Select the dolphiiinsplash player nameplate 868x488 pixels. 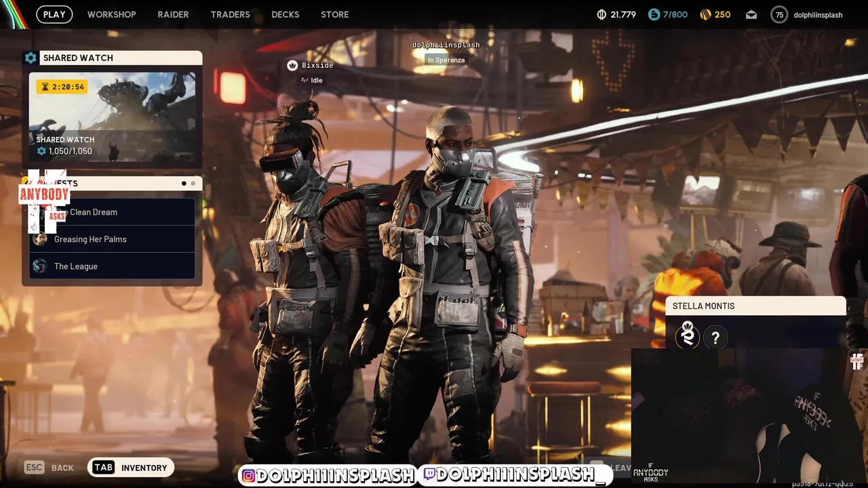[x=446, y=45]
